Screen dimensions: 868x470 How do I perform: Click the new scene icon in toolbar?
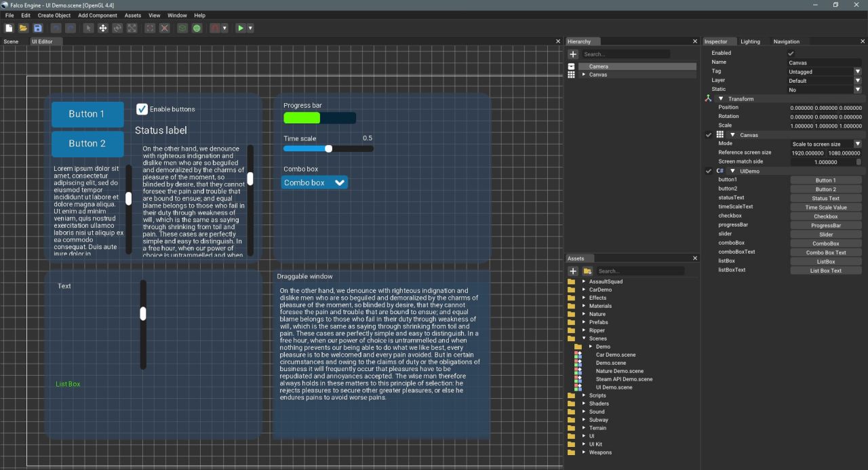9,28
